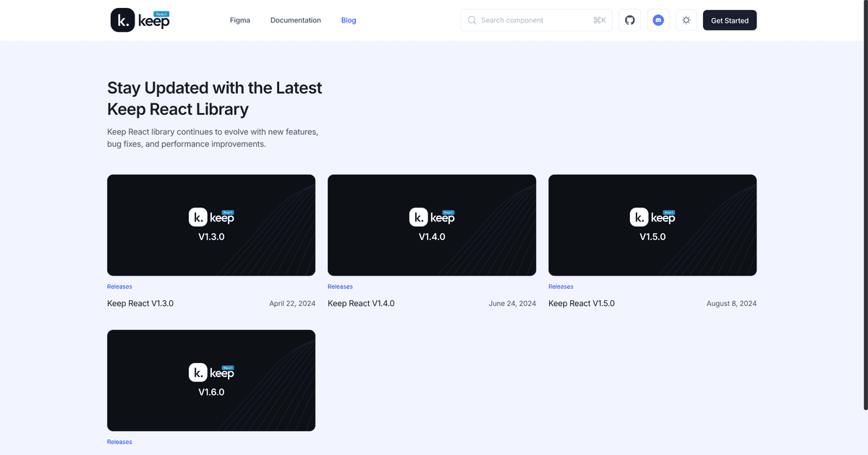Open the Keep React V1.3.0 post title
Screen dimensions: 868x455
[140, 304]
